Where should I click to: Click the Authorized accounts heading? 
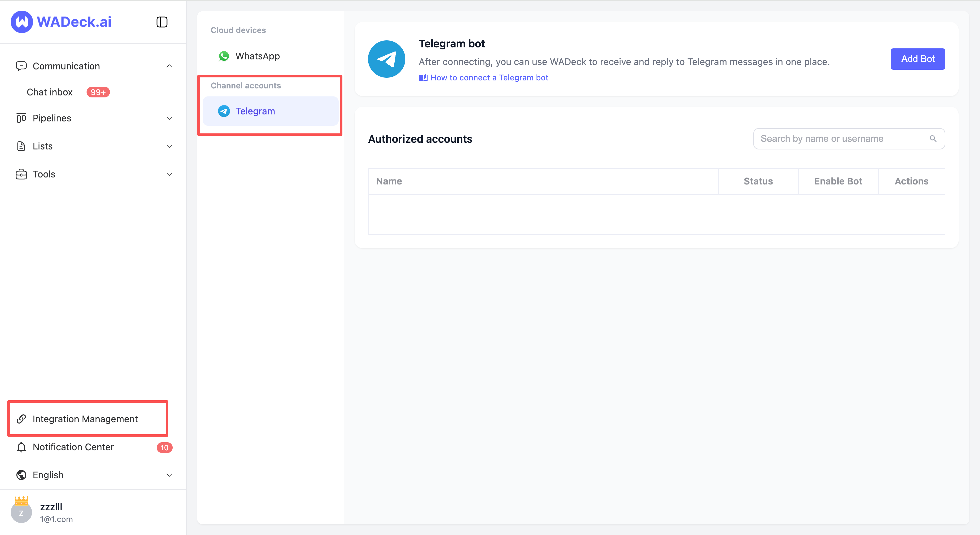420,139
